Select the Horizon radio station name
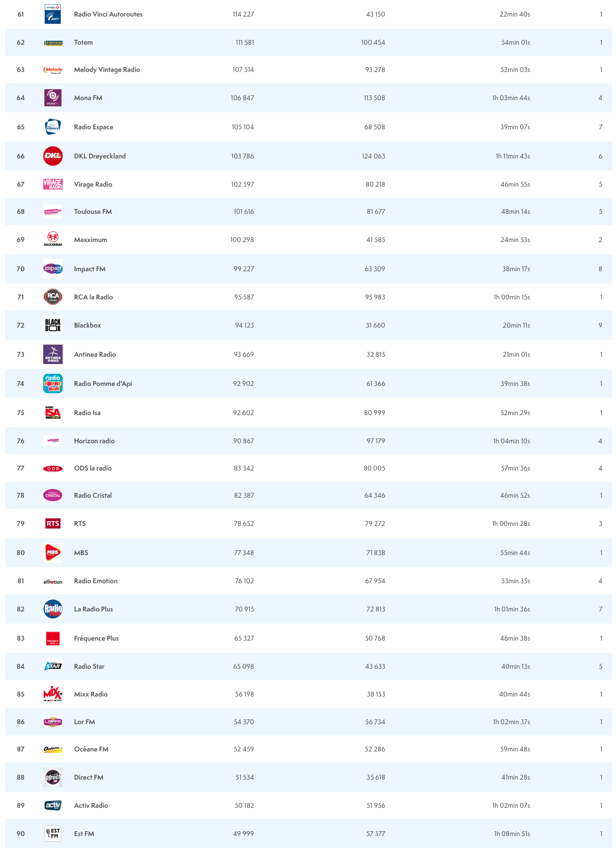616x853 pixels. pyautogui.click(x=94, y=441)
